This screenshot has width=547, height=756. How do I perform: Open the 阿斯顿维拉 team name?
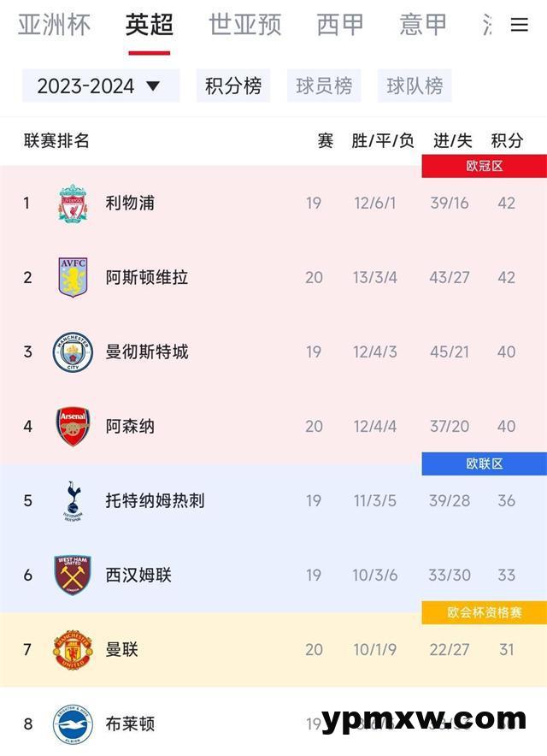(x=147, y=277)
